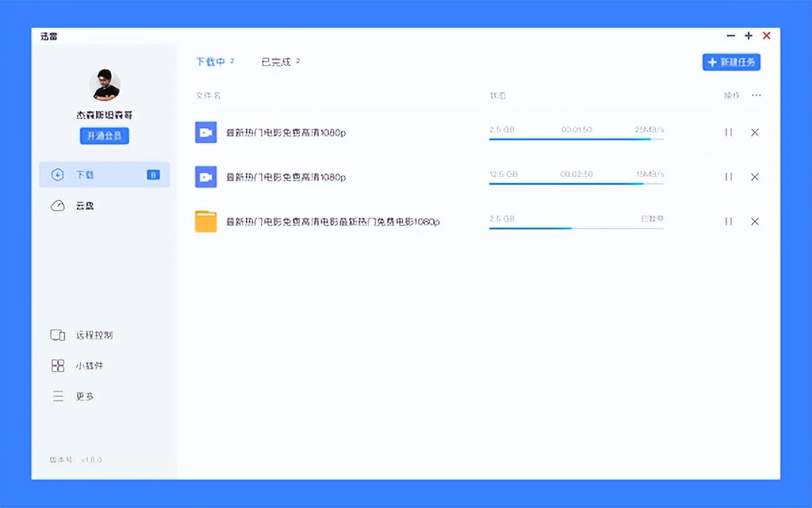Open the 小组件 widgets panel

58,366
